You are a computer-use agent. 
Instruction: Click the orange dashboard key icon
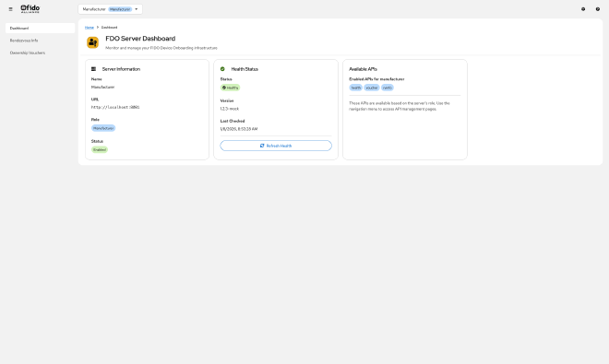92,42
